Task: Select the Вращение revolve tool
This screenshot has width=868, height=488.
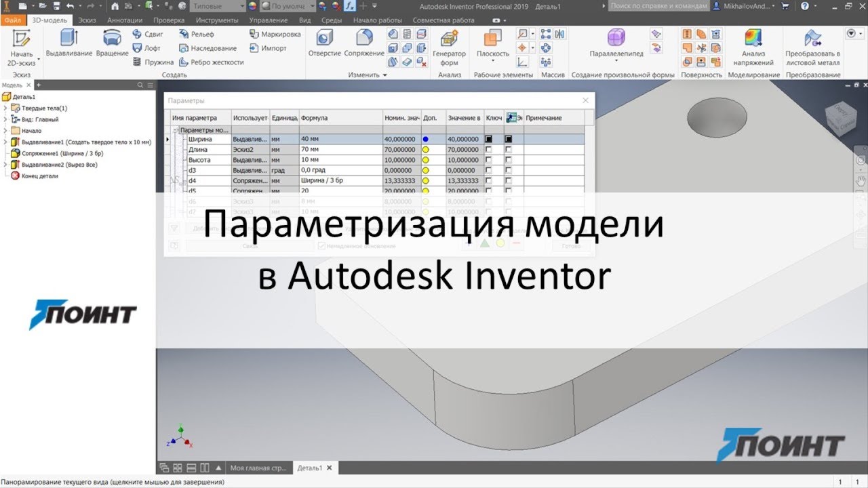Action: 112,43
